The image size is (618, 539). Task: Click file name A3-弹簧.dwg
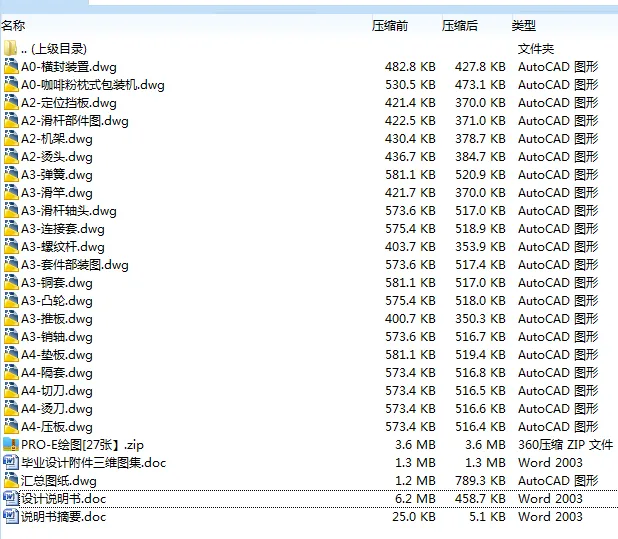click(57, 175)
